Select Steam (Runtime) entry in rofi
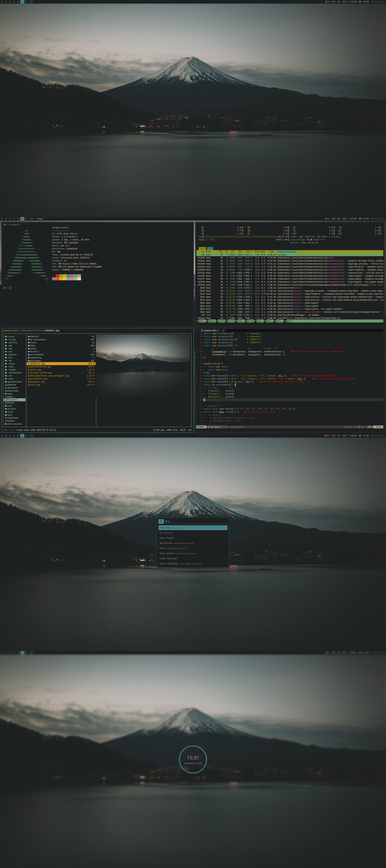 [x=193, y=558]
